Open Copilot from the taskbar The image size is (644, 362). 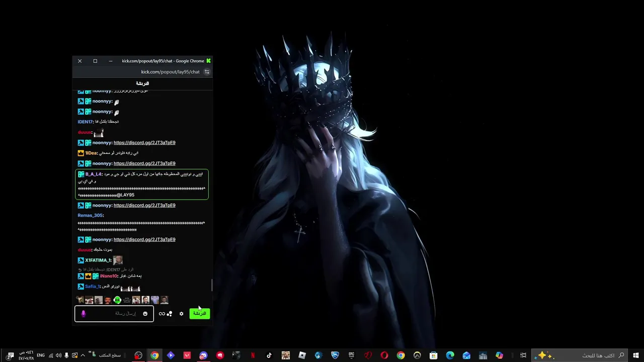499,355
